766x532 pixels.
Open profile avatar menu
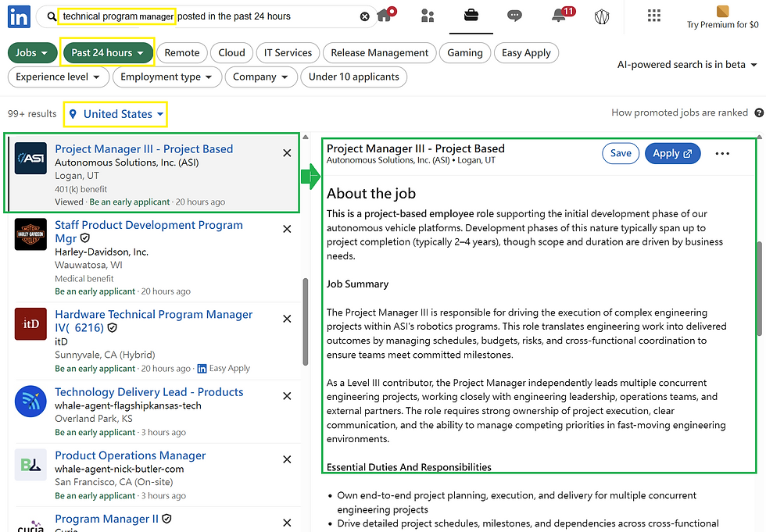[x=602, y=17]
